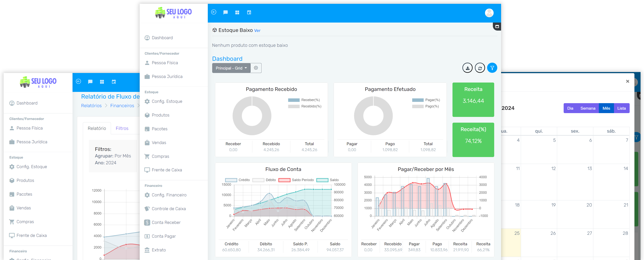Click the back arrow icon in the front window header

[214, 12]
